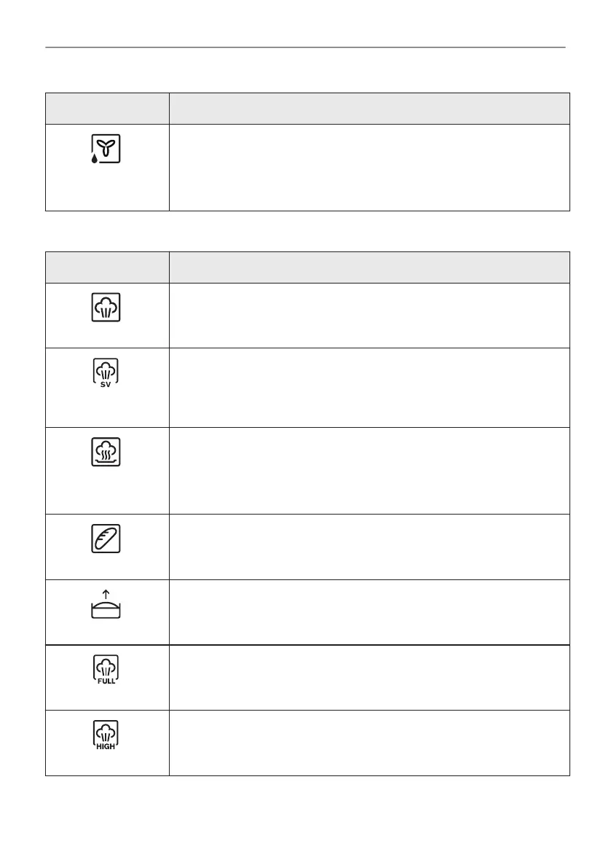Image resolution: width=611 pixels, height=868 pixels.
Task: Select the fan with water drop icon
Action: (106, 149)
